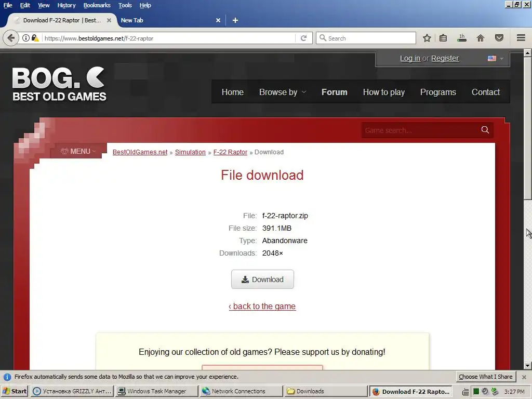Open the Forum navigation link
Image resolution: width=532 pixels, height=399 pixels.
(x=335, y=92)
